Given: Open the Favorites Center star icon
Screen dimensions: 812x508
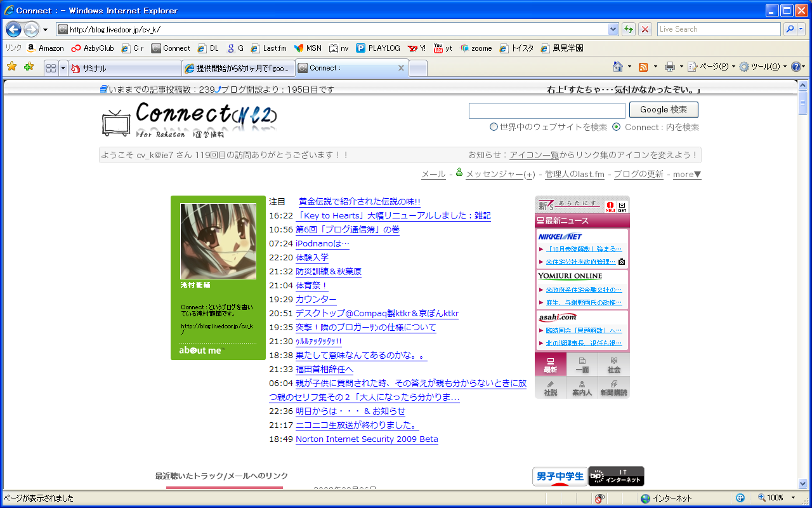Looking at the screenshot, I should [11, 67].
